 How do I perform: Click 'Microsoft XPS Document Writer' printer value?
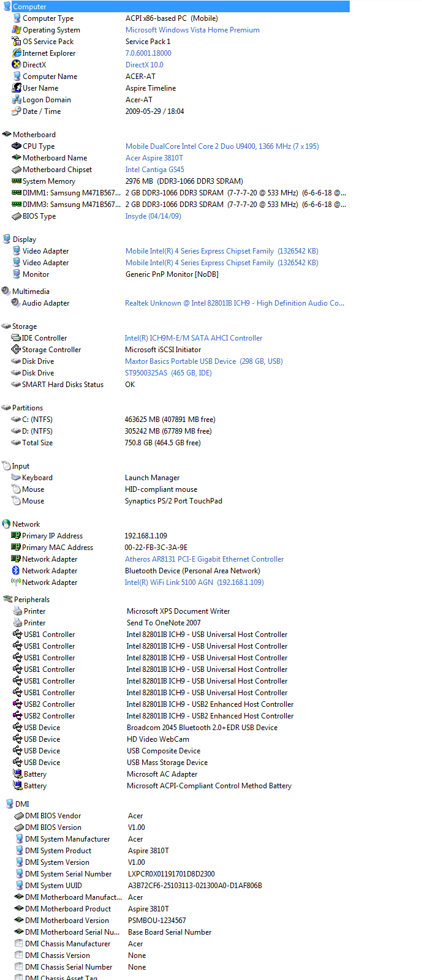coord(178,611)
